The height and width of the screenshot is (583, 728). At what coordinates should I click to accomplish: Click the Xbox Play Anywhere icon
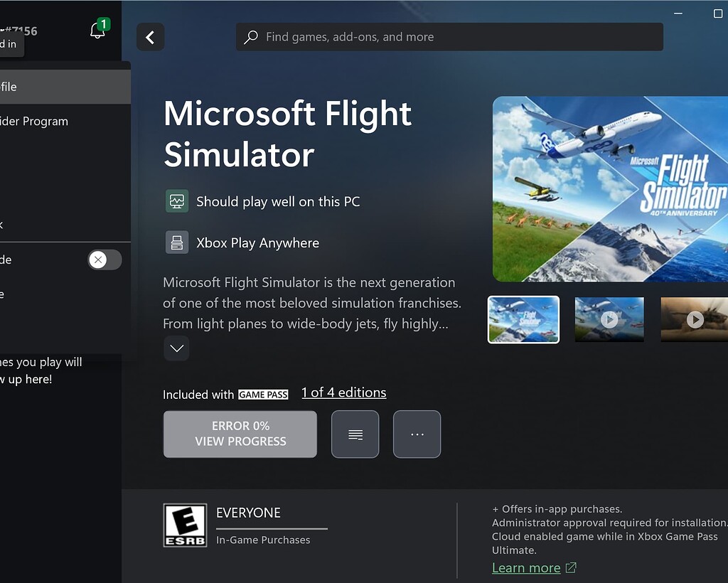(177, 242)
